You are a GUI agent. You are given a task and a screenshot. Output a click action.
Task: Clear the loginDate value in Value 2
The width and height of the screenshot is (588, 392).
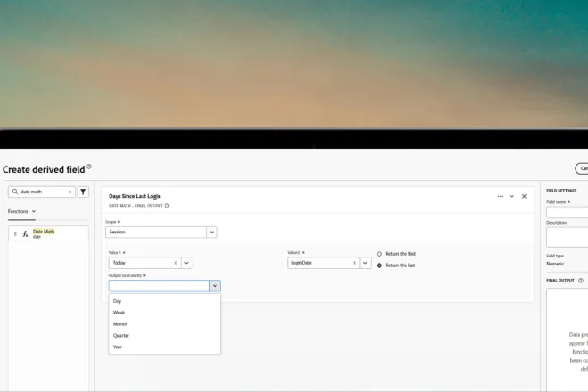coord(354,263)
